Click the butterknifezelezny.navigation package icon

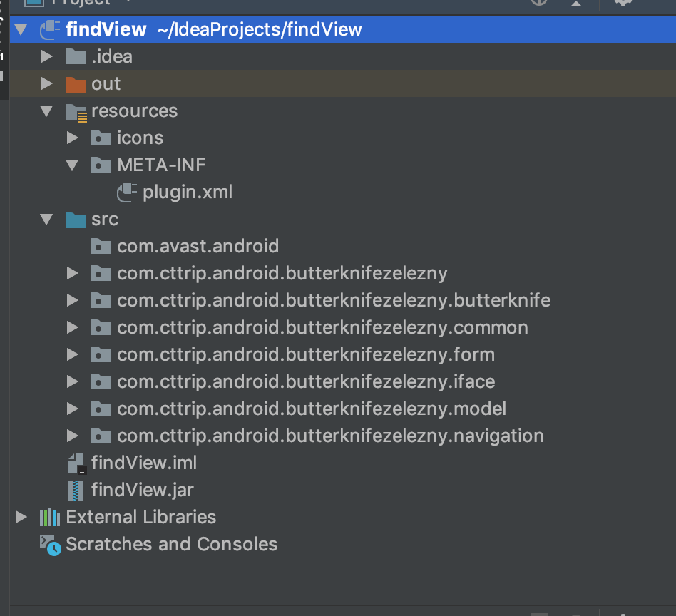[x=101, y=436]
